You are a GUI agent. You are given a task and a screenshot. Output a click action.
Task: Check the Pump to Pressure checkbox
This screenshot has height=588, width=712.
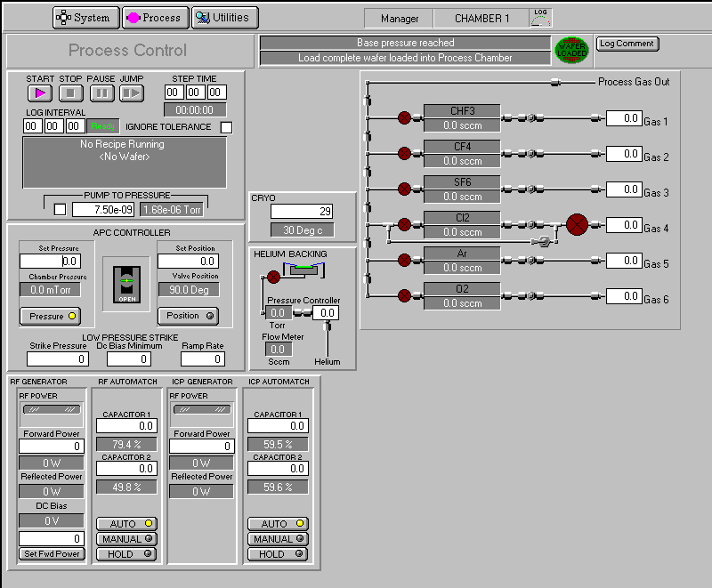point(60,209)
